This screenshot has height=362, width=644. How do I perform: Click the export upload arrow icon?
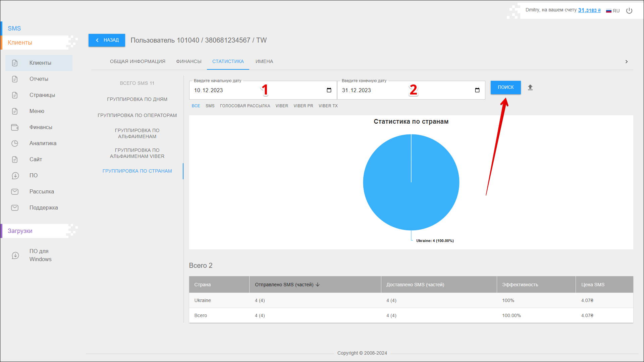click(x=530, y=87)
